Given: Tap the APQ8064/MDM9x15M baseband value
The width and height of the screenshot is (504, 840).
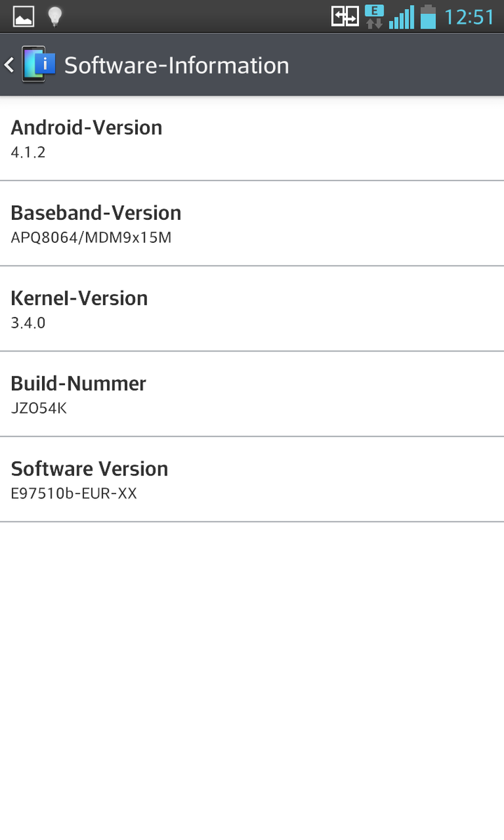Looking at the screenshot, I should pyautogui.click(x=91, y=237).
